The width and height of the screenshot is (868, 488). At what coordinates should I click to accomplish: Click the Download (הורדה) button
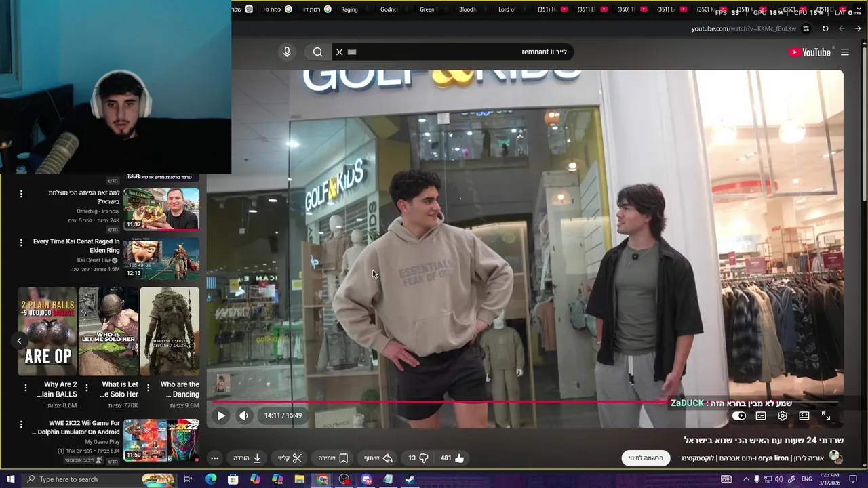[248, 458]
